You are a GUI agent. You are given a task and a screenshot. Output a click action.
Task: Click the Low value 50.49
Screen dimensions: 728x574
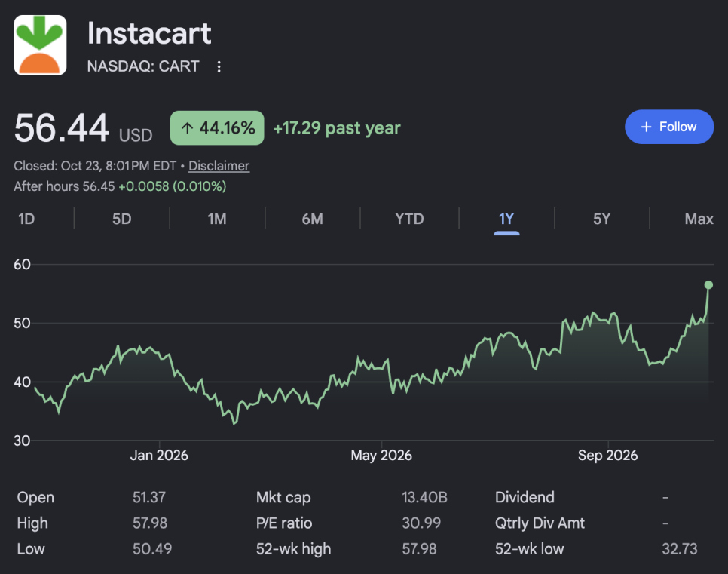(x=151, y=549)
